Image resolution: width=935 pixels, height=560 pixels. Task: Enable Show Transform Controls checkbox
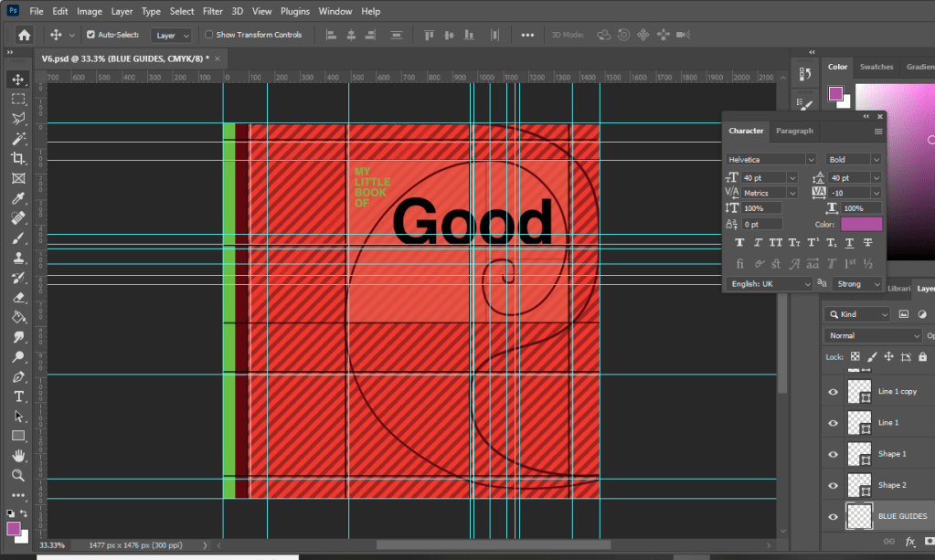pyautogui.click(x=208, y=35)
